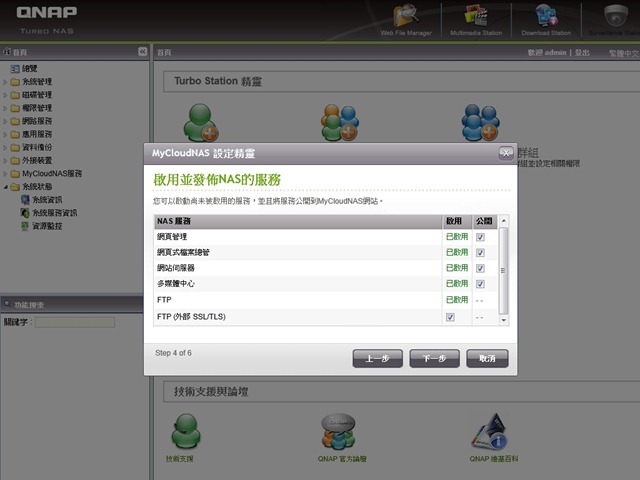This screenshot has width=640, height=480.
Task: Open 系統服務資訊 in sidebar tree
Action: (54, 213)
